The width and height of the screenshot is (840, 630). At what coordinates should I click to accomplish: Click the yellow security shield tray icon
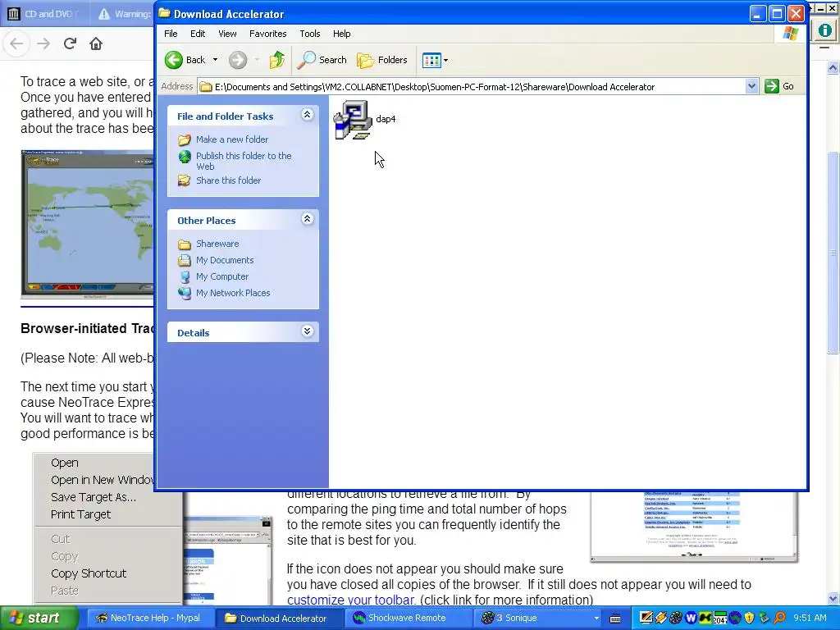(x=749, y=619)
